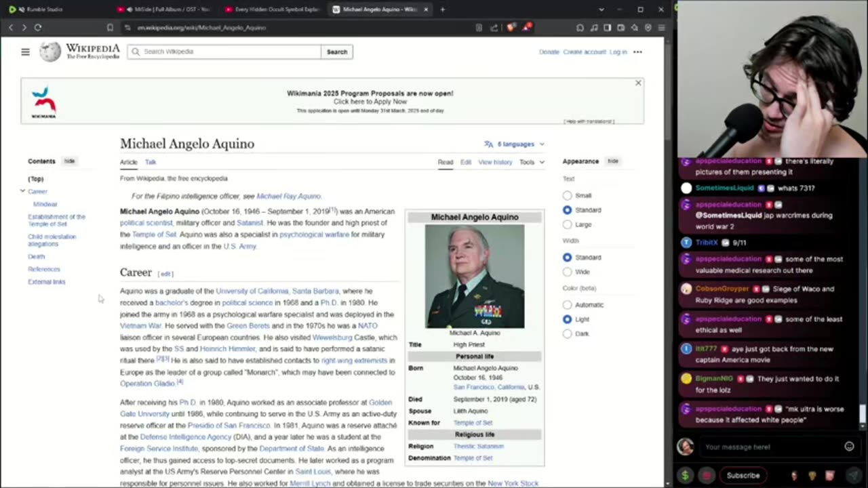This screenshot has width=868, height=488.
Task: Hide the Appearance panel
Action: [x=612, y=161]
